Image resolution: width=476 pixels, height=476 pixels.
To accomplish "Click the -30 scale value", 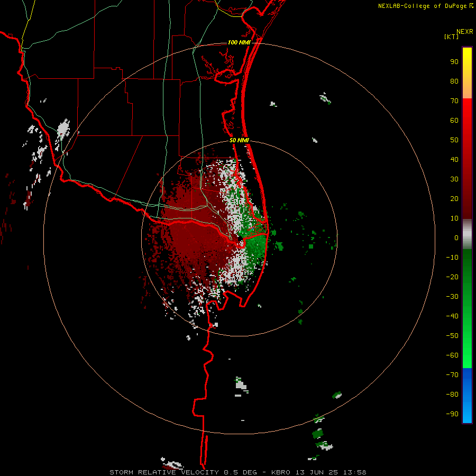I will click(452, 297).
